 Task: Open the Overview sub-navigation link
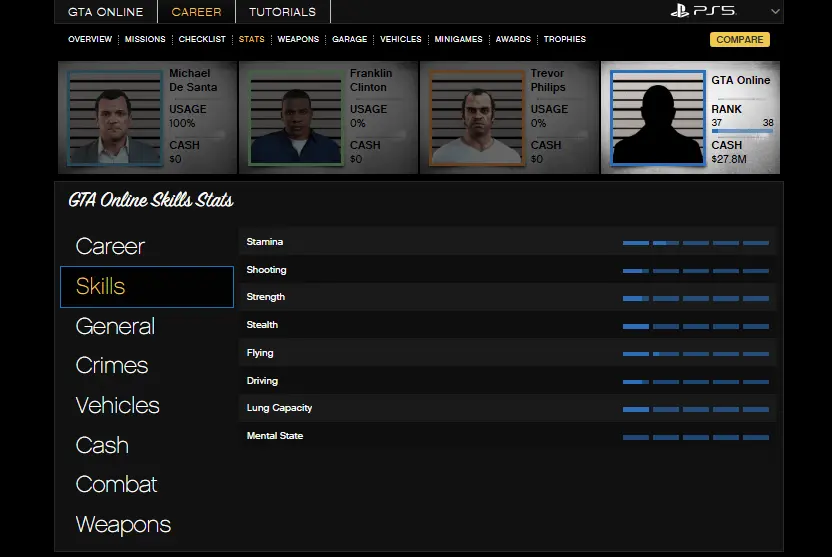tap(90, 40)
